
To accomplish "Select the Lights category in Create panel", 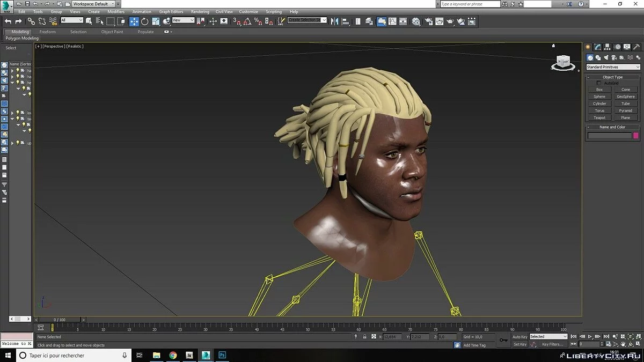I will pos(606,57).
